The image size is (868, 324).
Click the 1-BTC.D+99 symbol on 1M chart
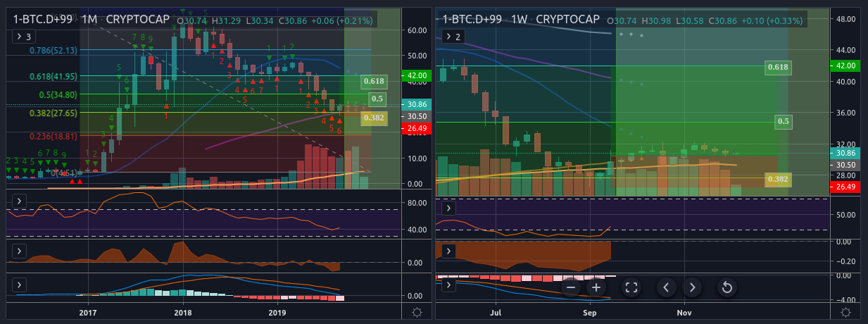click(42, 20)
